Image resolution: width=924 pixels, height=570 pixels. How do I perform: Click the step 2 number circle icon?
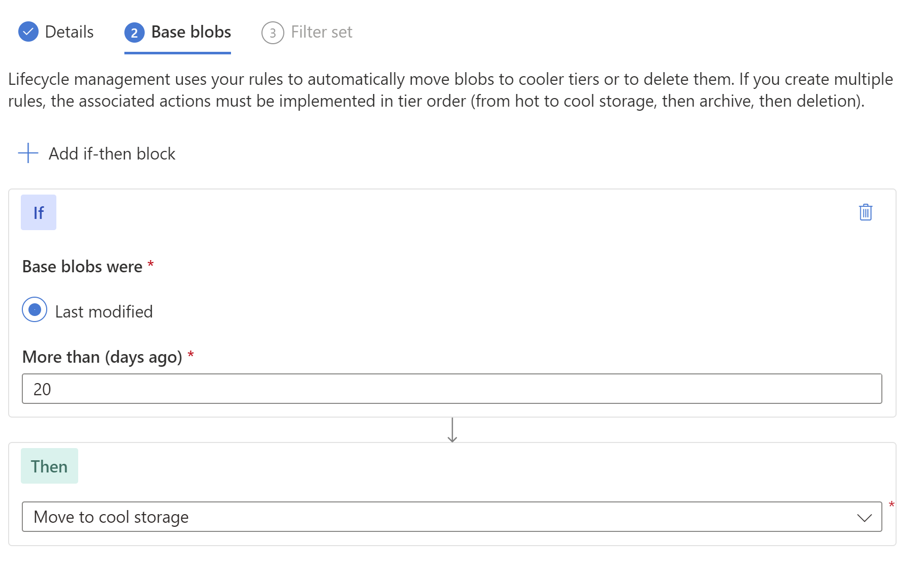point(135,33)
